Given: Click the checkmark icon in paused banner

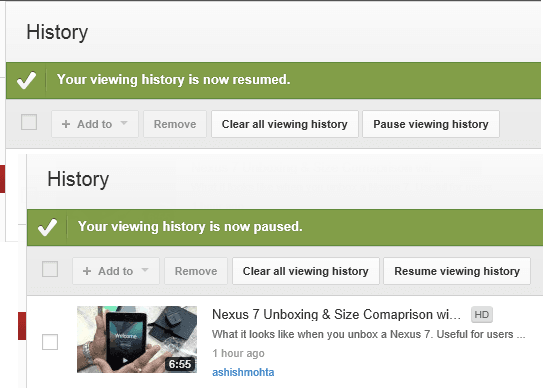Looking at the screenshot, I should (x=47, y=227).
